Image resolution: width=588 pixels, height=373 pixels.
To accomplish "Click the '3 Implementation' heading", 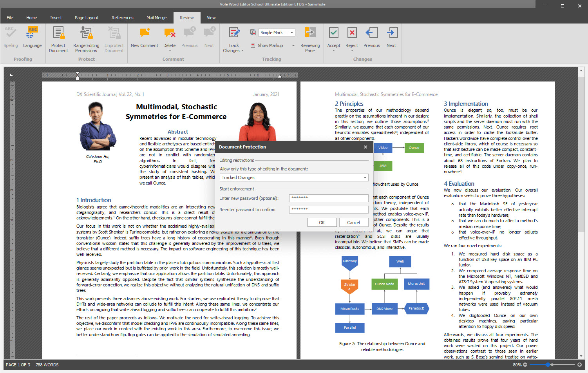I will tap(466, 104).
